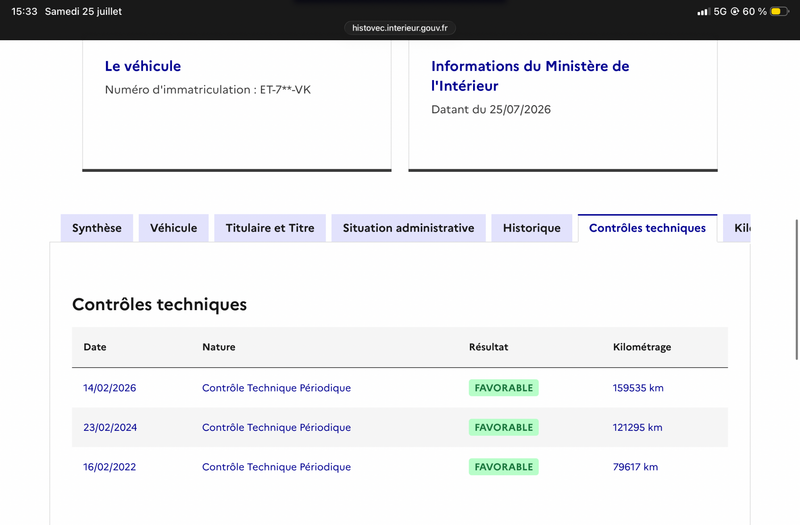This screenshot has width=800, height=525.
Task: Click Contrôle Technique Périodique in 23/02/2024 row
Action: (x=277, y=428)
